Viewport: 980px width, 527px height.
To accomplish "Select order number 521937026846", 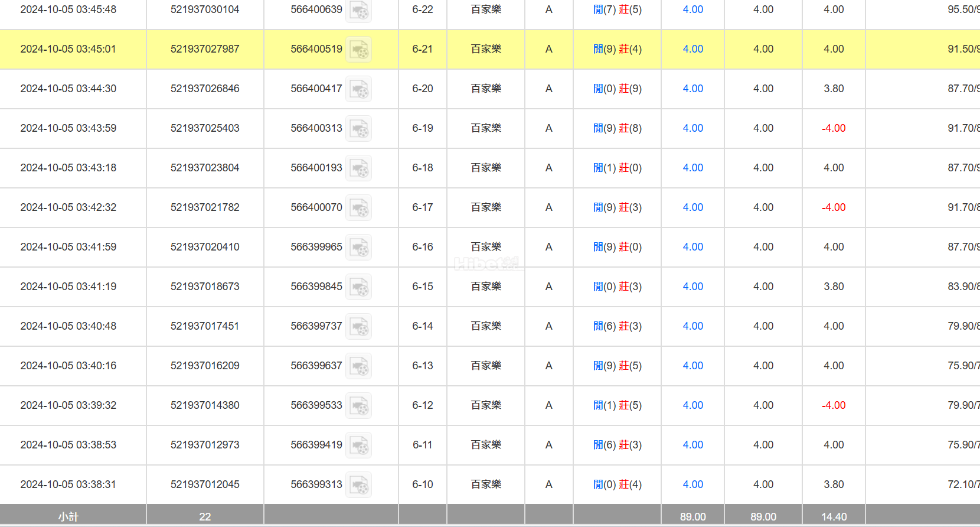I will coord(205,89).
